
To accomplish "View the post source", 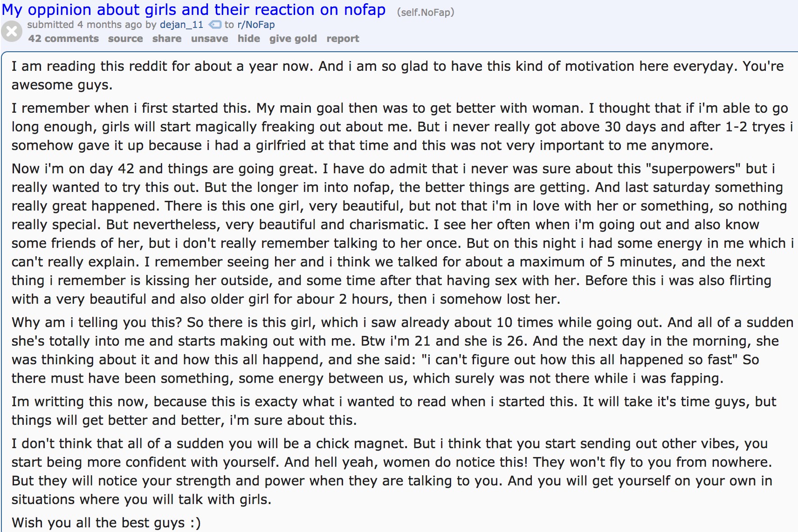I will [125, 39].
